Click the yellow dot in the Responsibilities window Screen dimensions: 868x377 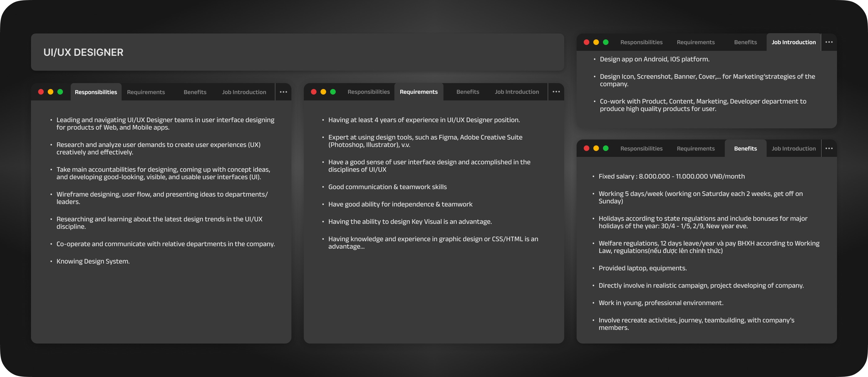51,92
